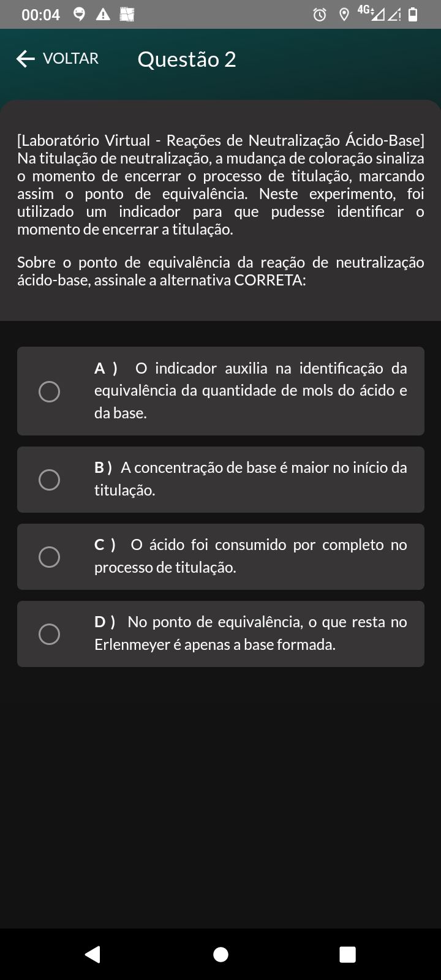Choose answer stating acid was fully consumed
The height and width of the screenshot is (980, 441).
tap(250, 556)
